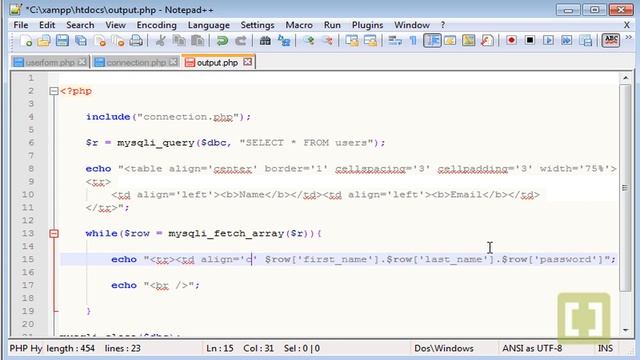The width and height of the screenshot is (640, 360).
Task: Start macro recording with red dot
Action: [x=511, y=40]
